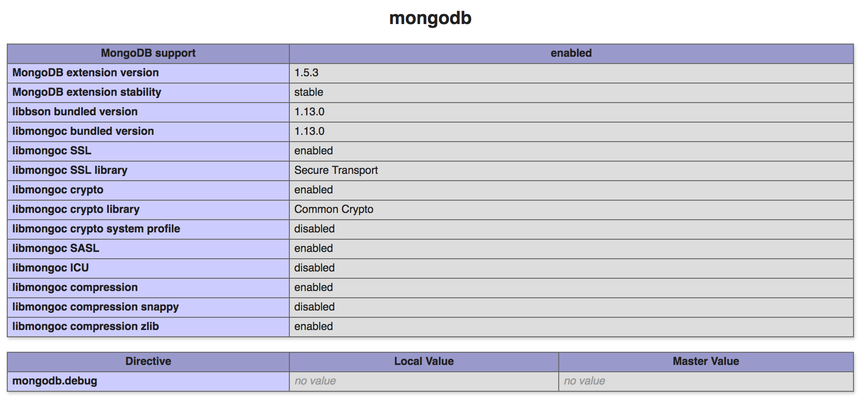Click the mongodb section heading

pyautogui.click(x=430, y=19)
